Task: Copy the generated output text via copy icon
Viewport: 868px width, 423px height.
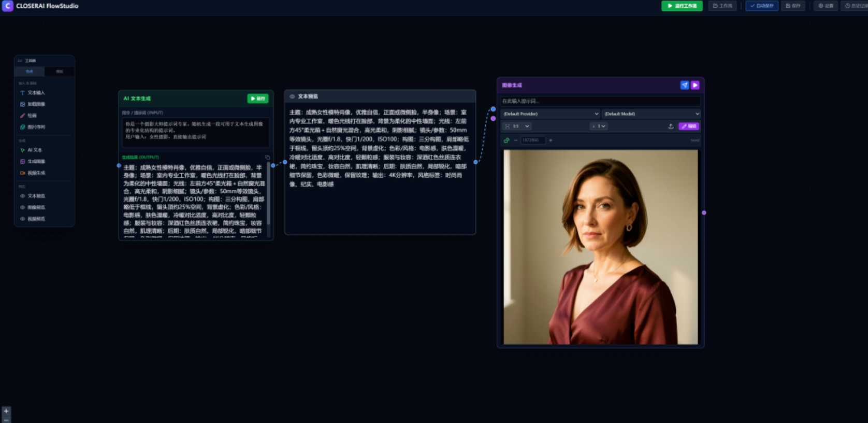Action: pos(267,157)
